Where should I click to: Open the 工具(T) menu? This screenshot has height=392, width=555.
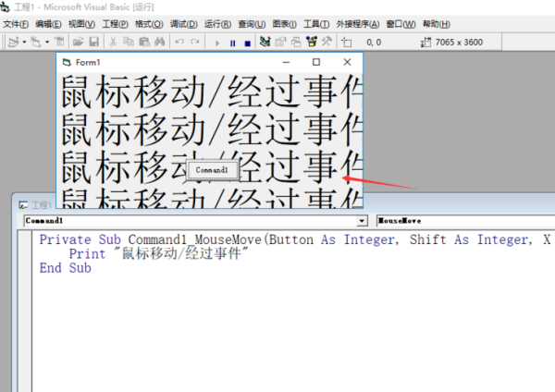click(x=316, y=24)
